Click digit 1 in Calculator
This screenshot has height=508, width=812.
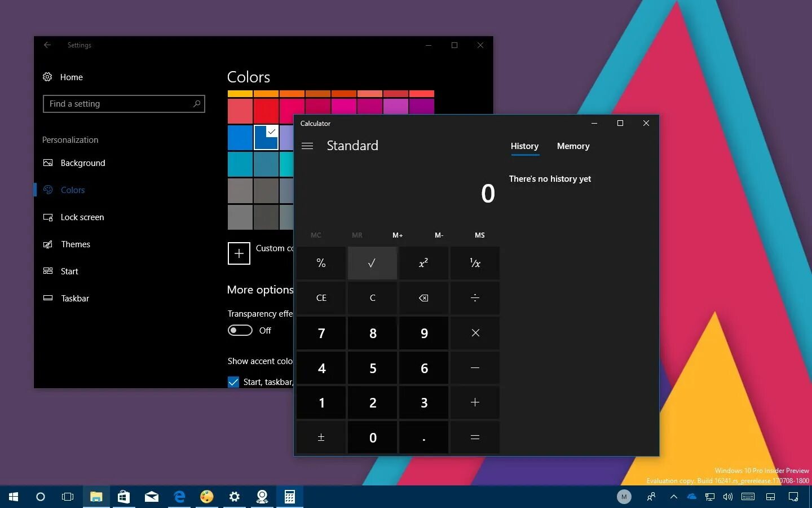(321, 402)
